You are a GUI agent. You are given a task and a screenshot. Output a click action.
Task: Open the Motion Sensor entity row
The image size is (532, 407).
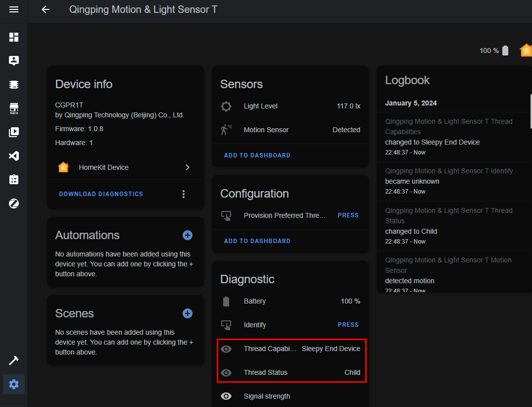click(290, 130)
